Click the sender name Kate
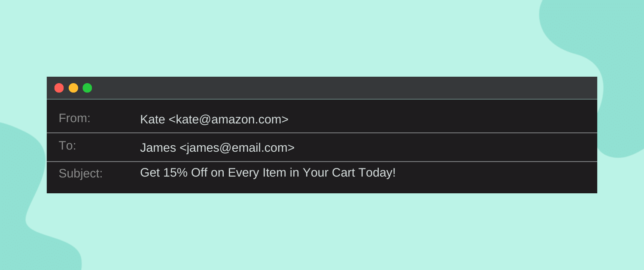 (152, 120)
